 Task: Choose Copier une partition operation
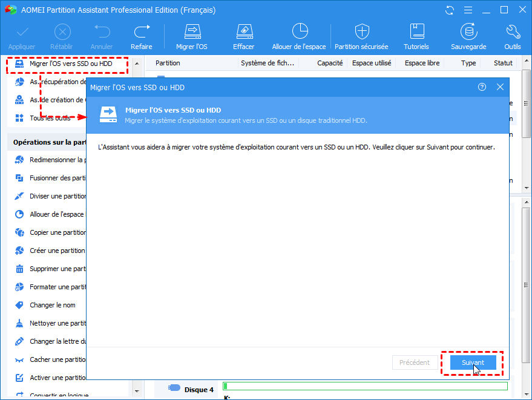[50, 232]
